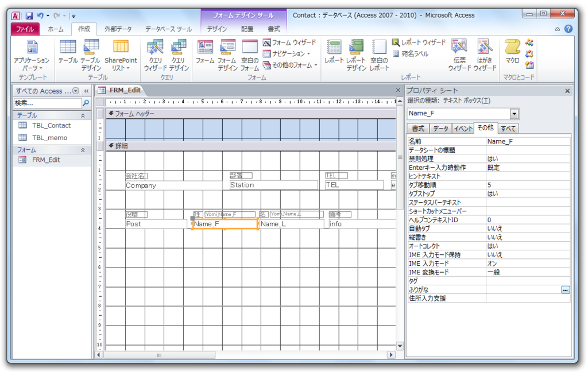Open Report Design

[x=356, y=56]
